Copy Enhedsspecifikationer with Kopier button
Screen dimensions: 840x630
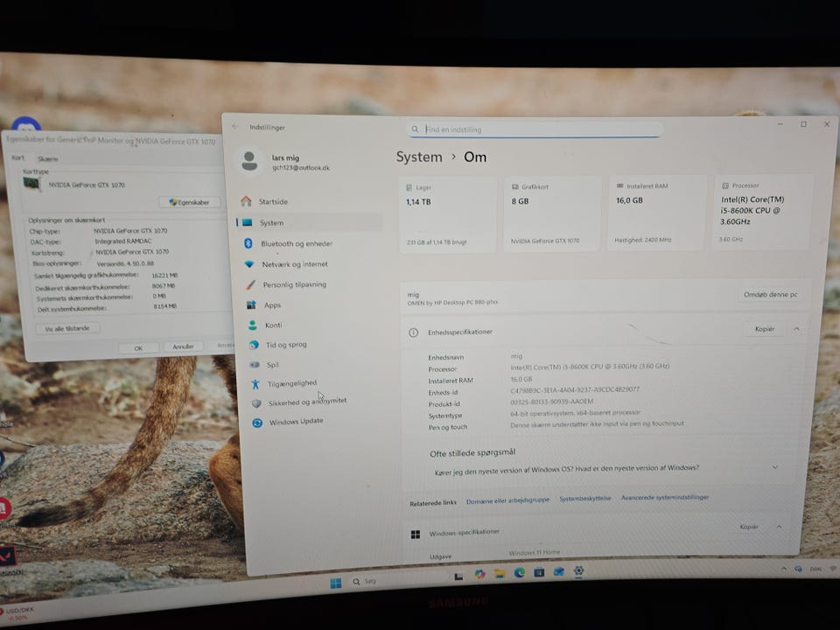click(765, 329)
